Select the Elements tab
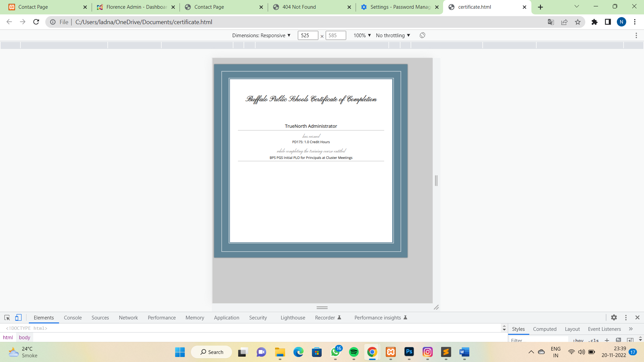Screen dimensions: 644x362 click(x=44, y=317)
